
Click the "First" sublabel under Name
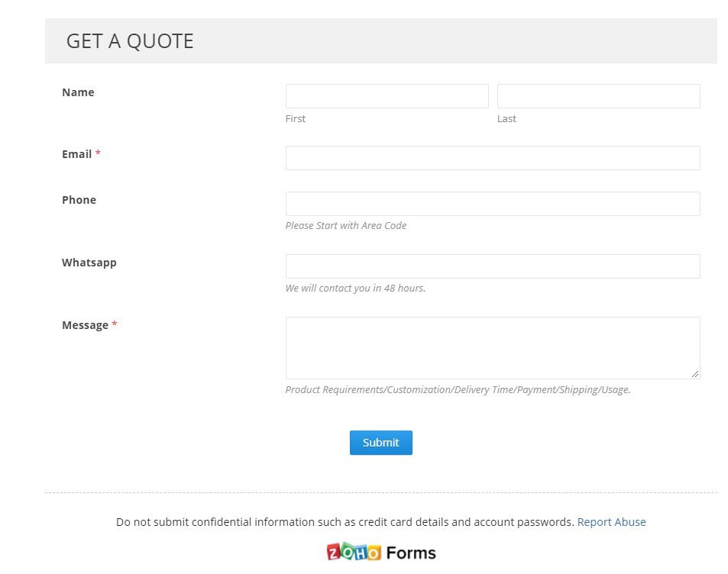296,119
